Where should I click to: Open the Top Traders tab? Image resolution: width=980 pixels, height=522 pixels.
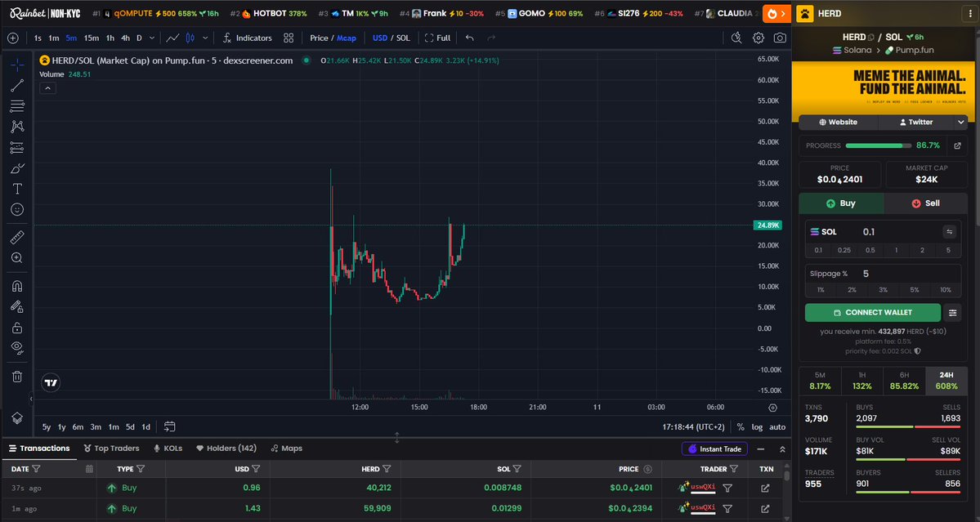[x=111, y=448]
